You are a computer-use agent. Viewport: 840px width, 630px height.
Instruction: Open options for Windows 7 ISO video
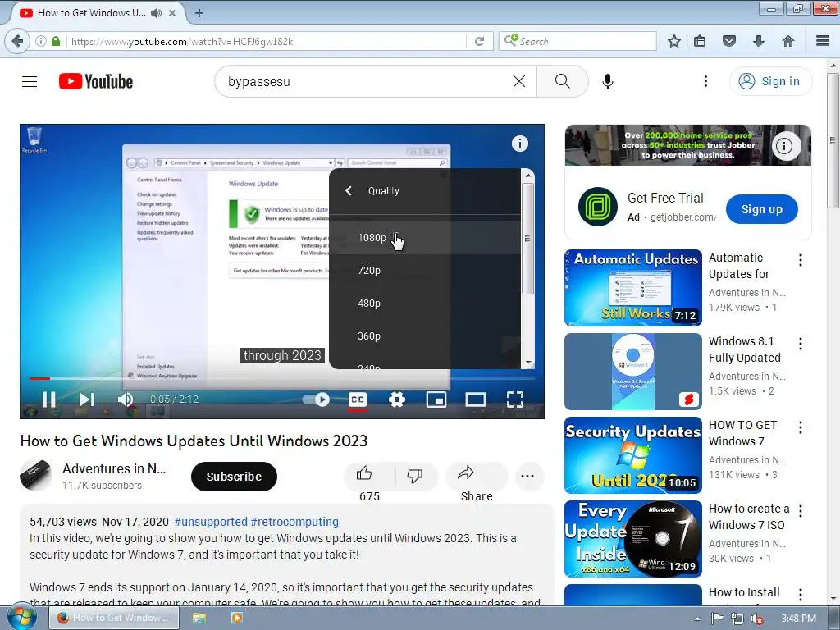click(801, 511)
